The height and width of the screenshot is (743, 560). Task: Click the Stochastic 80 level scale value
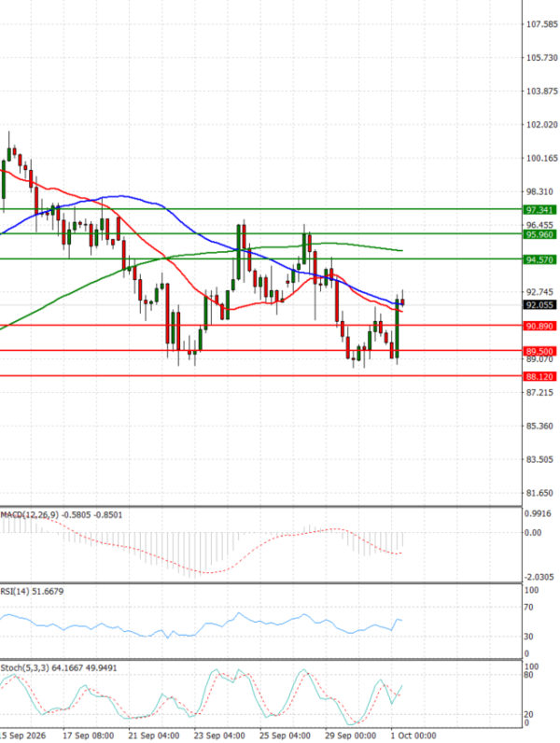[528, 675]
